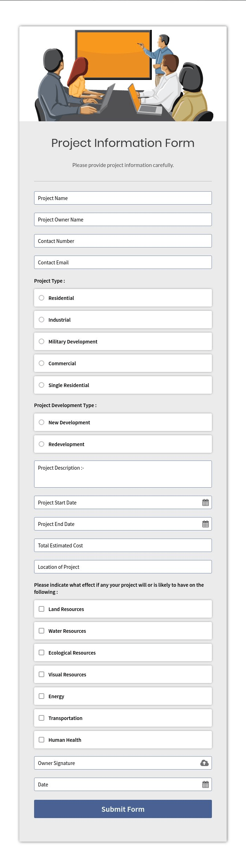
Task: Click the Project Description text area
Action: (x=123, y=474)
